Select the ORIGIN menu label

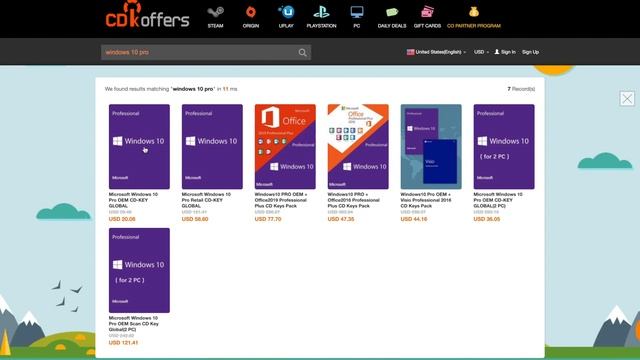pos(251,26)
